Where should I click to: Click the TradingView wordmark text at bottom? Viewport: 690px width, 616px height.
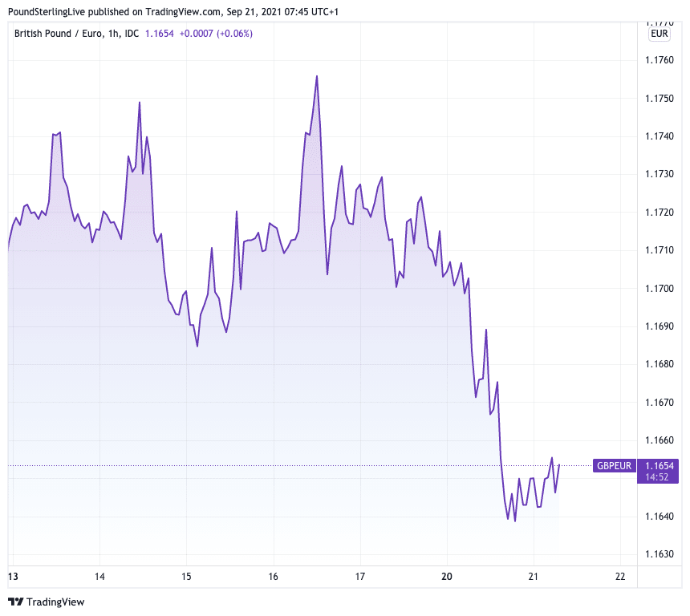coord(55,602)
